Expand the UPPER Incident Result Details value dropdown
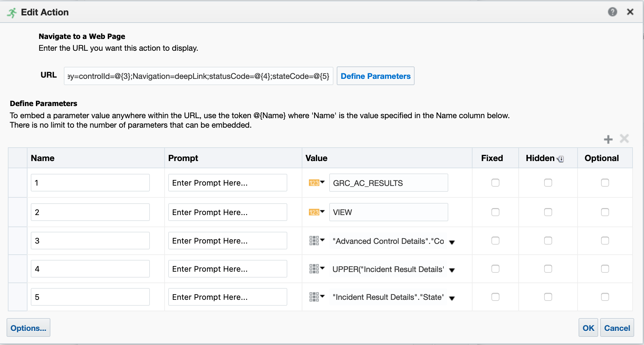 452,270
